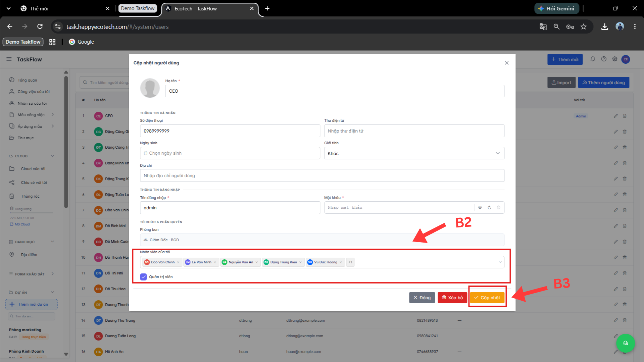Click the Đóng button

click(422, 298)
